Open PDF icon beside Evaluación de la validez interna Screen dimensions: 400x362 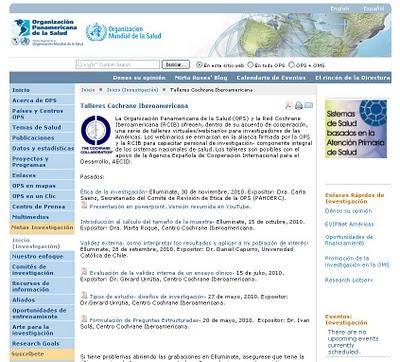(84, 272)
